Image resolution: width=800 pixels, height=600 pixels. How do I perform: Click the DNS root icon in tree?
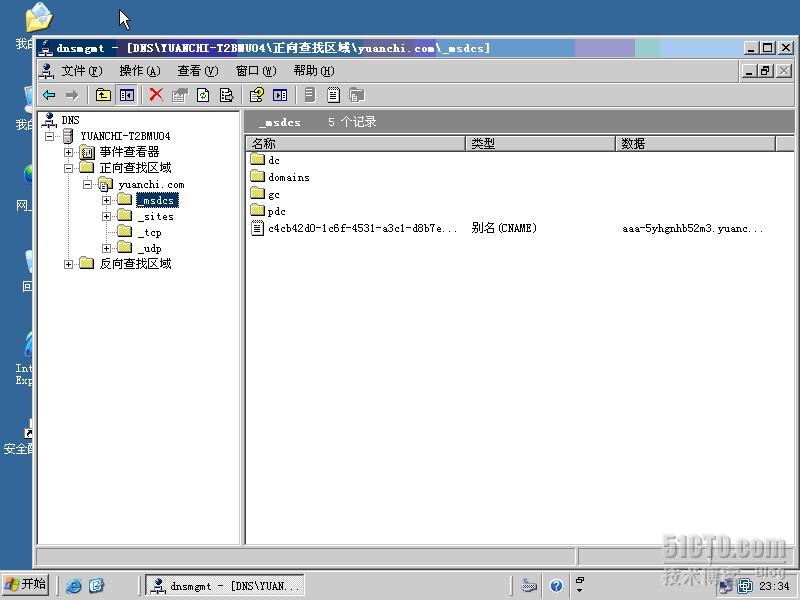(x=49, y=120)
